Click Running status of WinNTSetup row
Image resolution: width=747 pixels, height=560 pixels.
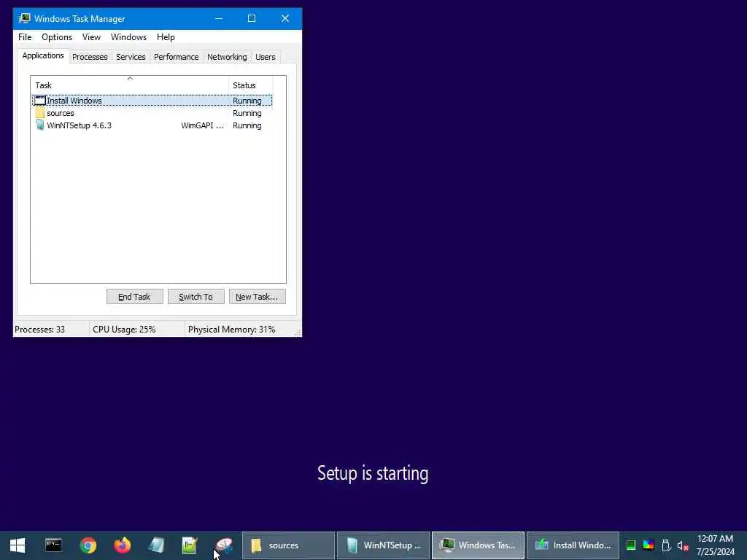tap(247, 125)
